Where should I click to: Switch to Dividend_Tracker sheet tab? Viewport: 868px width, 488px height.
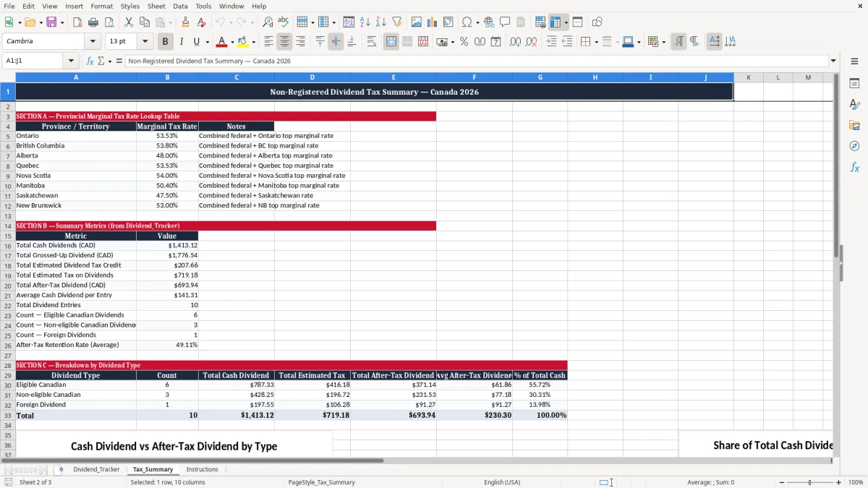click(x=96, y=469)
